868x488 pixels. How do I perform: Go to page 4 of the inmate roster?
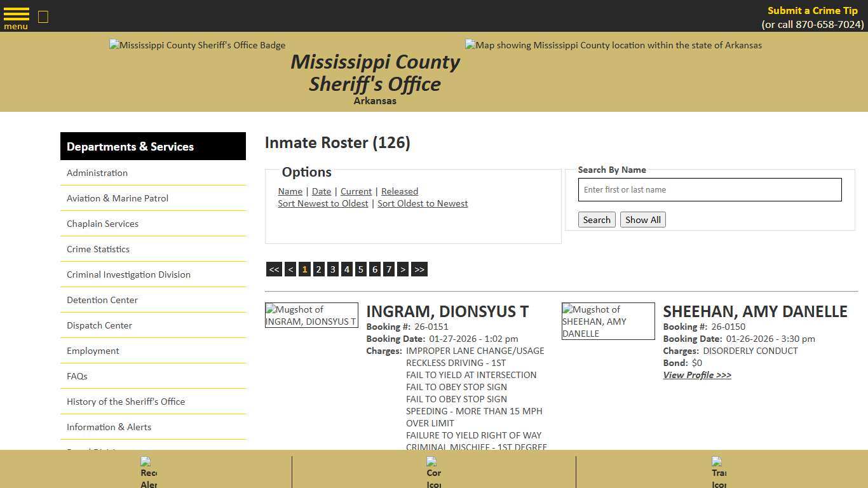(346, 269)
